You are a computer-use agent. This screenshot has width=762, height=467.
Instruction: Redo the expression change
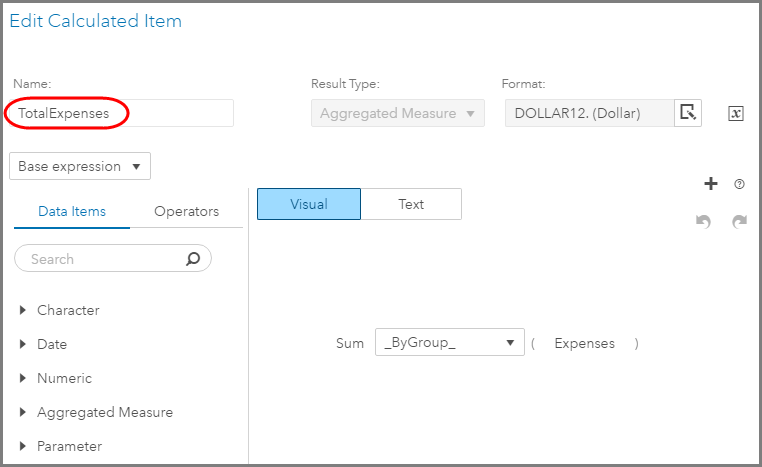click(740, 221)
